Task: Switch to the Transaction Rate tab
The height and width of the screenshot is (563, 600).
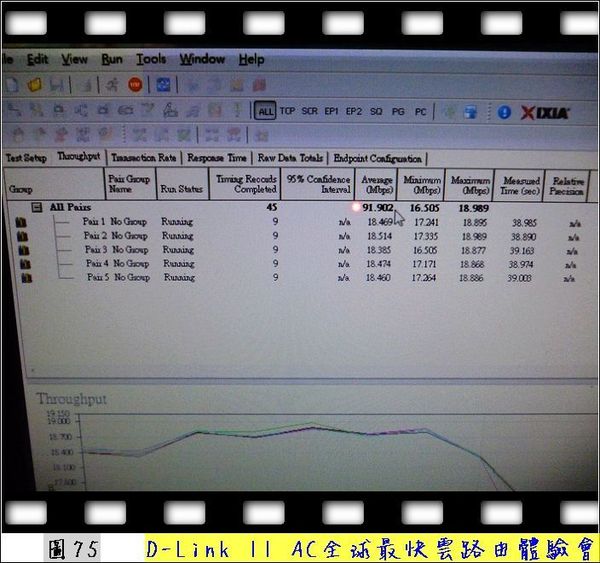Action: 143,158
